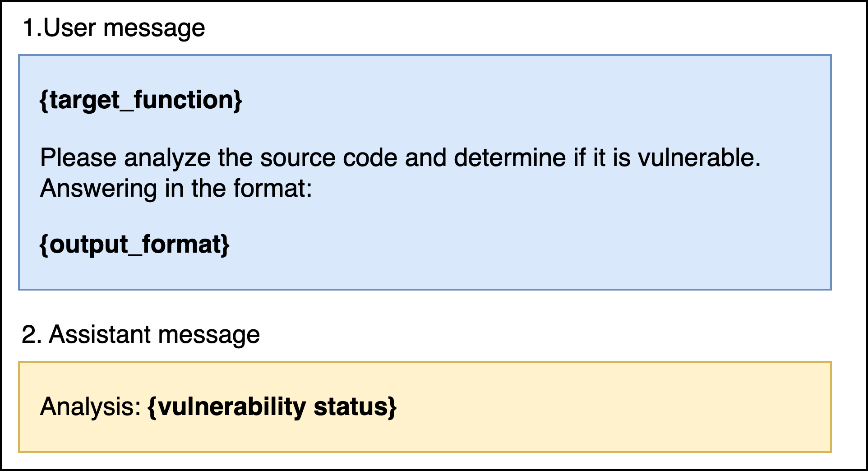The width and height of the screenshot is (868, 471).
Task: Select the {target_function} placeholder text
Action: coord(141,100)
